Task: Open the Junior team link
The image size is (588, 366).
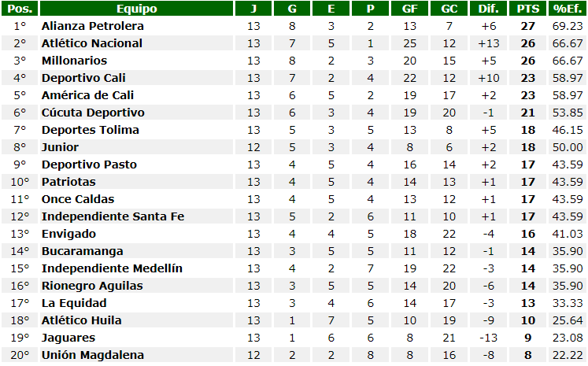Action: [61, 147]
